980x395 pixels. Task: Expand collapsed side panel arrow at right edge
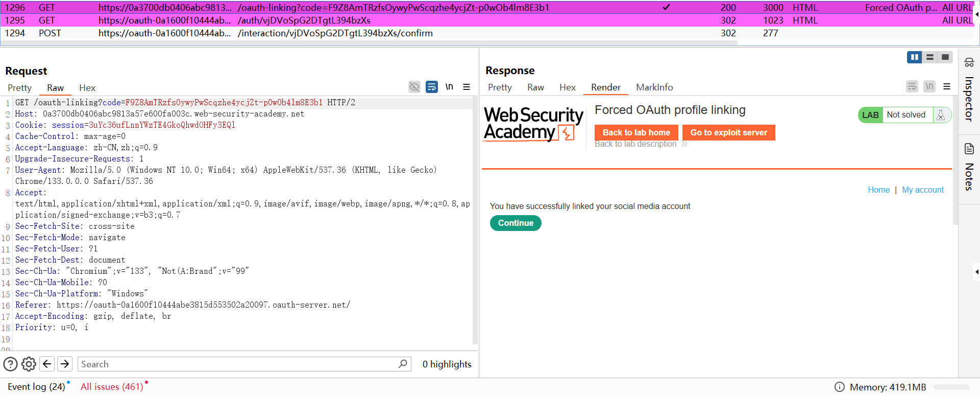976,272
